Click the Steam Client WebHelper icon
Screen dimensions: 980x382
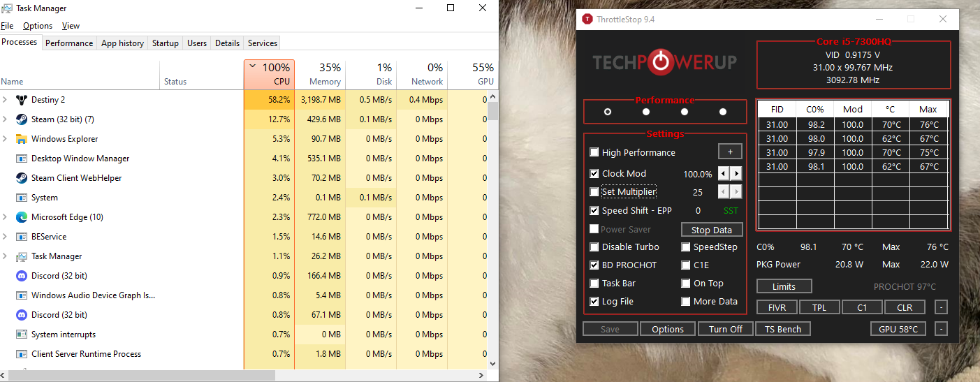(x=21, y=178)
